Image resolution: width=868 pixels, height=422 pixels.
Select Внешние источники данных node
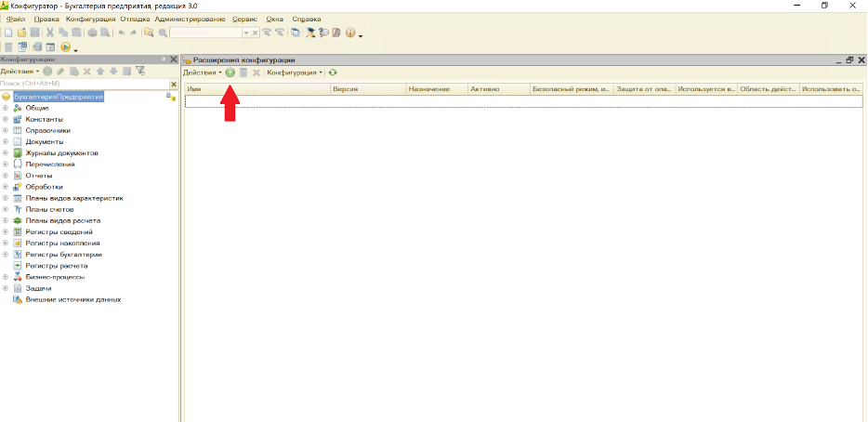tap(73, 299)
